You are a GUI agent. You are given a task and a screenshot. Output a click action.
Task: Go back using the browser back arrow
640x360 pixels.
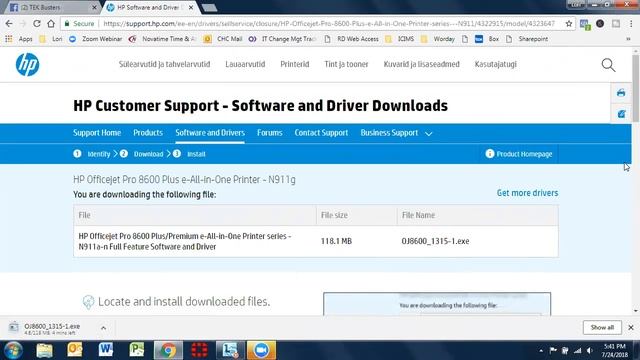coord(9,24)
